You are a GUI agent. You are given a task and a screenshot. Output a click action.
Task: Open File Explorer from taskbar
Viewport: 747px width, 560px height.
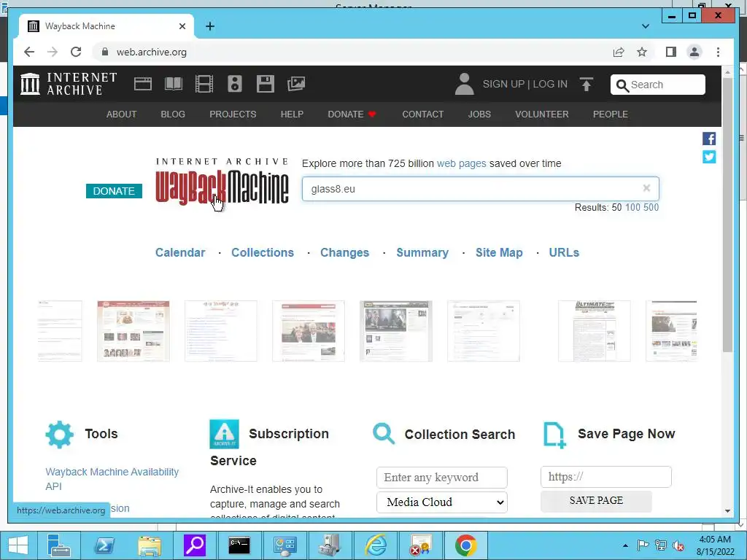coord(149,545)
